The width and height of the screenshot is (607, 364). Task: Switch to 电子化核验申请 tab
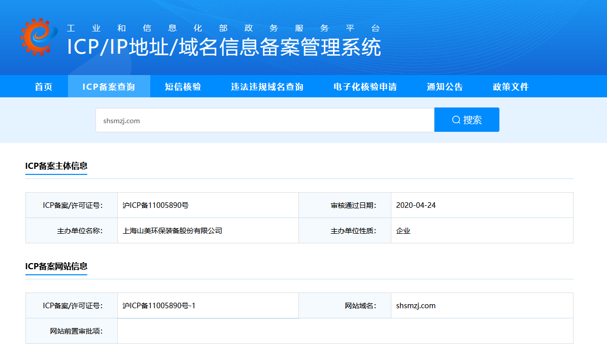(365, 87)
